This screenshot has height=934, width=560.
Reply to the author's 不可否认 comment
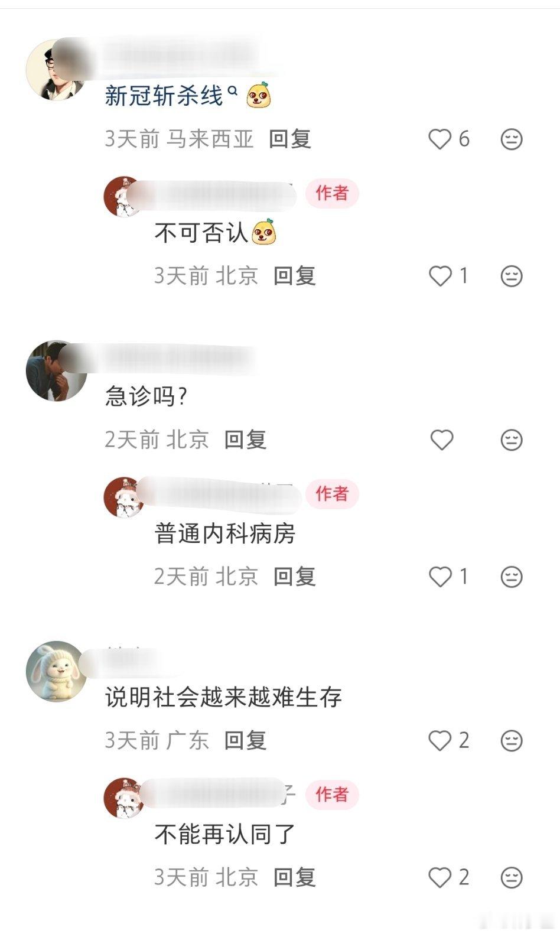click(294, 276)
